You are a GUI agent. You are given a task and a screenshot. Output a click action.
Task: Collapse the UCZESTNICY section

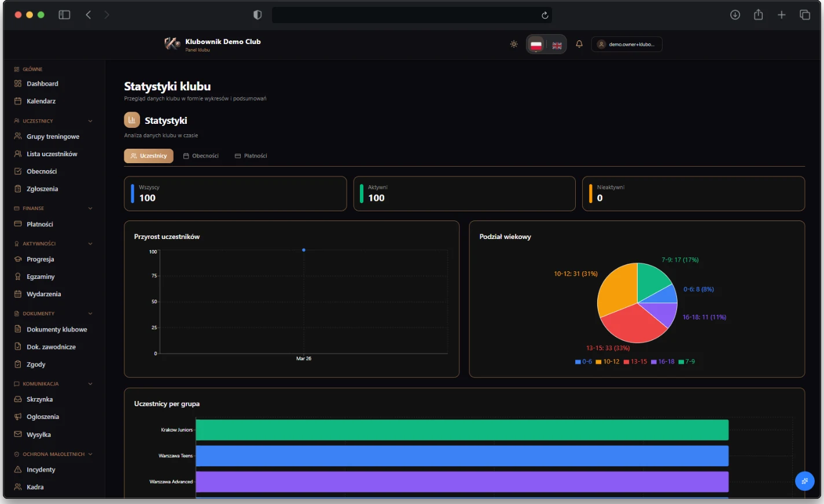pyautogui.click(x=90, y=120)
